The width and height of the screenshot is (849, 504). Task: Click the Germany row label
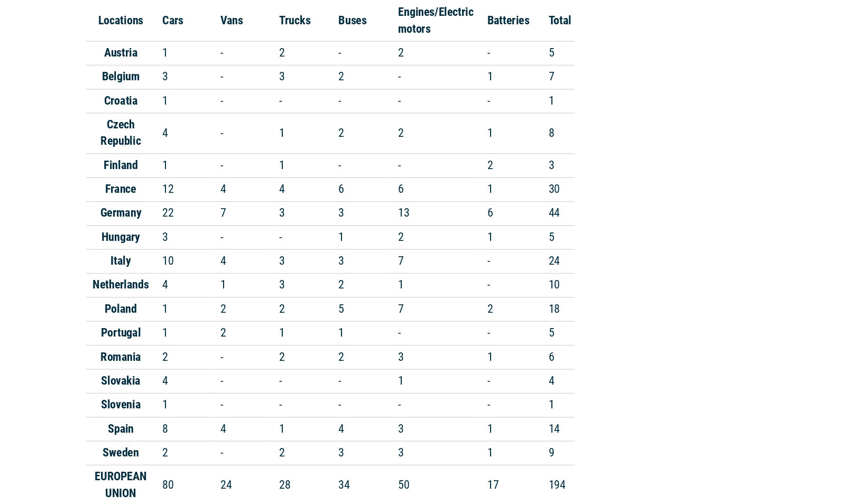pos(121,212)
